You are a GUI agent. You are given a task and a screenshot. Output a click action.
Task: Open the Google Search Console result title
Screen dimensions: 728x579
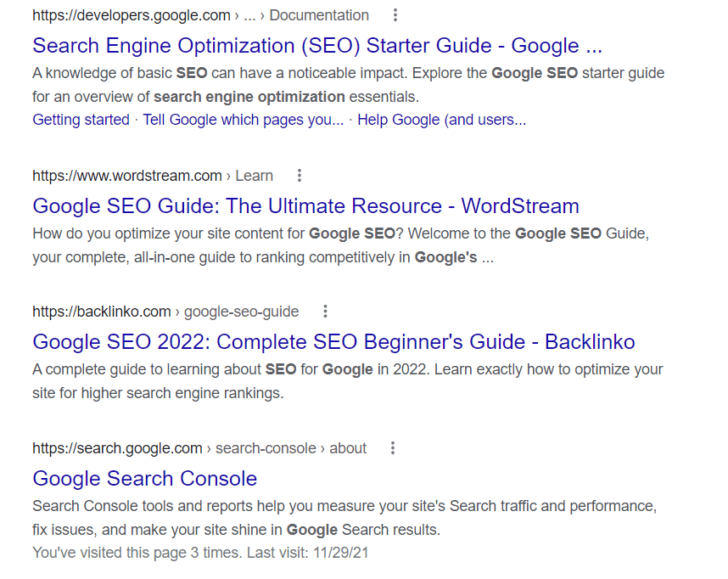pos(144,478)
